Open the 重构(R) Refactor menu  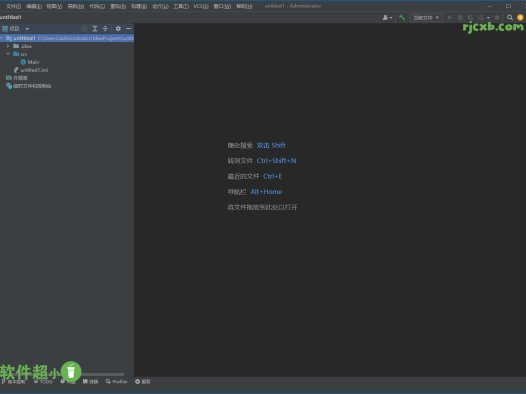pos(118,6)
